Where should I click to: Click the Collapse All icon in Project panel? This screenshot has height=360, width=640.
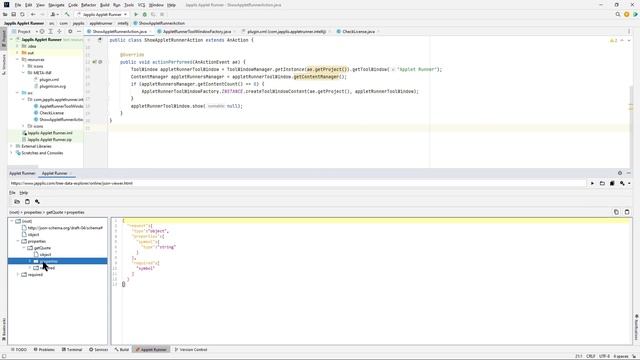60,31
